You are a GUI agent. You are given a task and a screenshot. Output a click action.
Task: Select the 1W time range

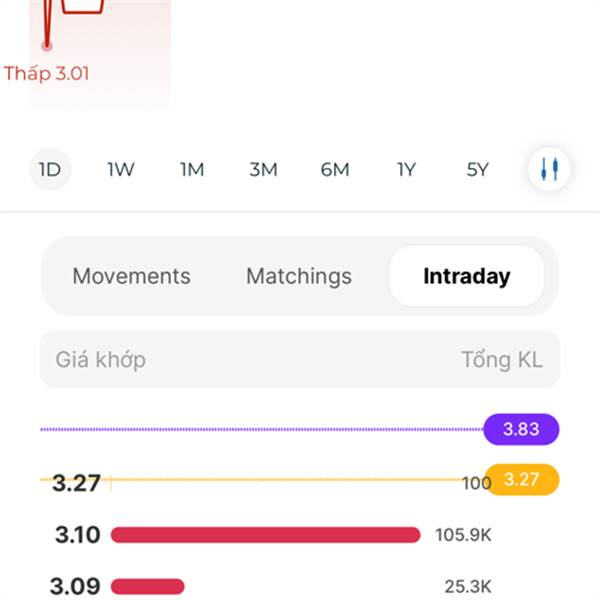121,169
